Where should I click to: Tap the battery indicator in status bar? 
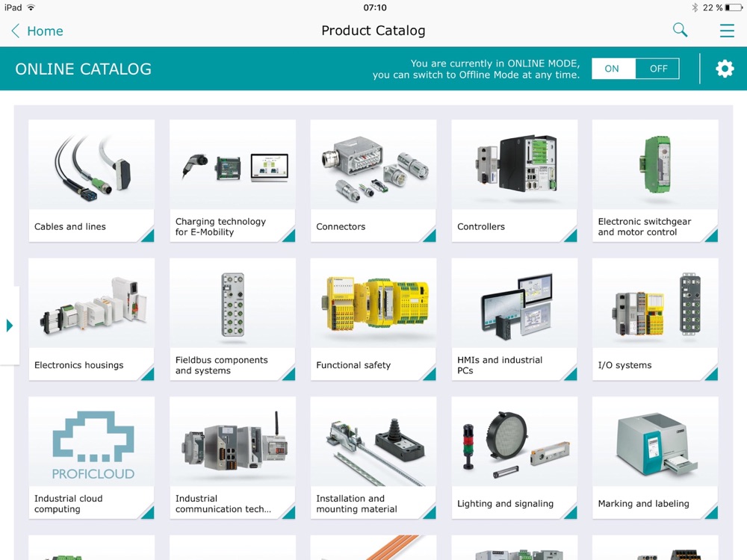[734, 7]
